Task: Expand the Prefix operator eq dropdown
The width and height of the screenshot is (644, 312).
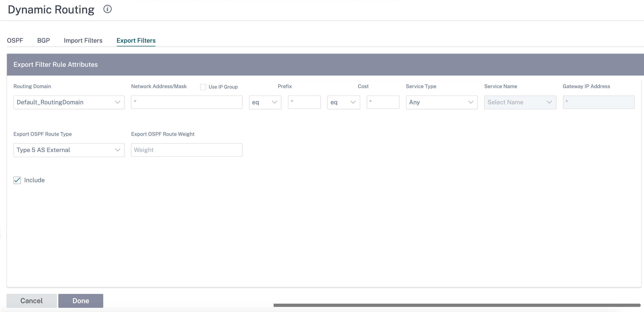Action: pos(265,102)
